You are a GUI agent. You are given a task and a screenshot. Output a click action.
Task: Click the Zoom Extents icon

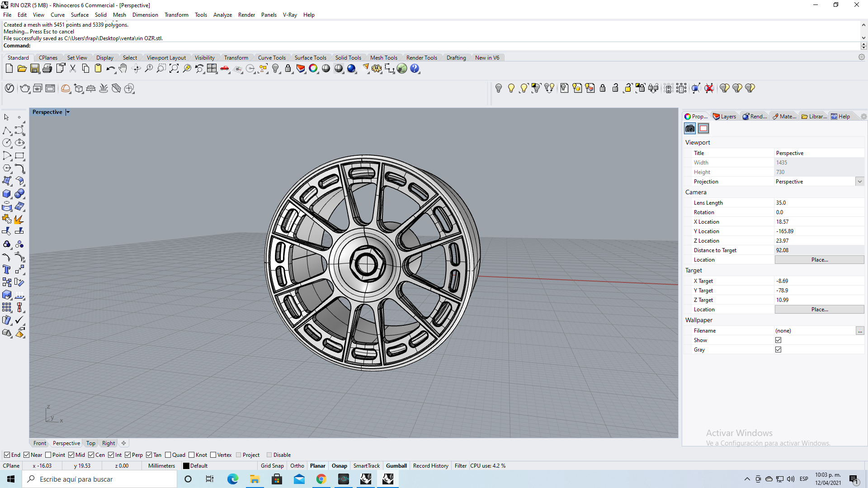174,69
